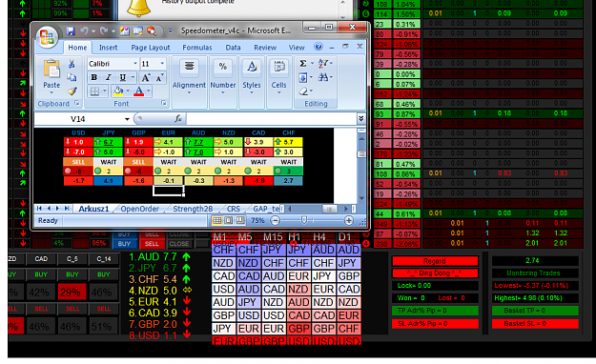
Task: Click the red Regard button in trading panel
Action: (x=435, y=261)
